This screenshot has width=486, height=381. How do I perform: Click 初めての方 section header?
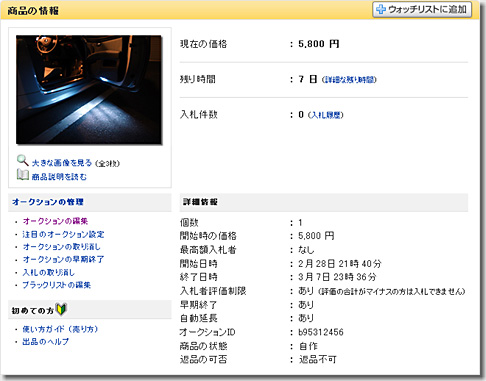pyautogui.click(x=33, y=311)
